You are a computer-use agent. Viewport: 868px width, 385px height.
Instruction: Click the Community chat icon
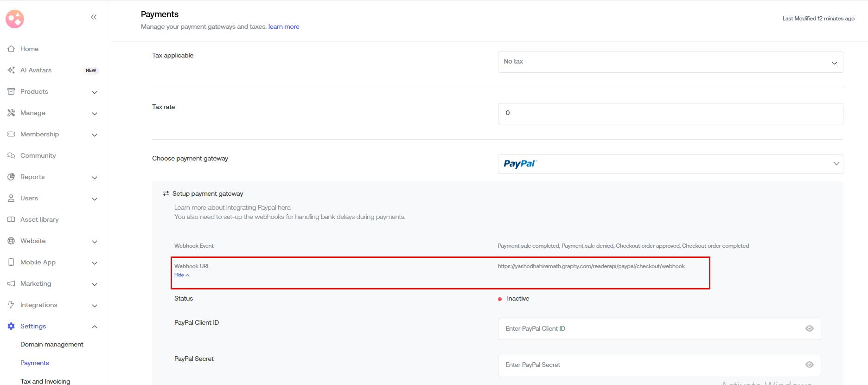(11, 155)
